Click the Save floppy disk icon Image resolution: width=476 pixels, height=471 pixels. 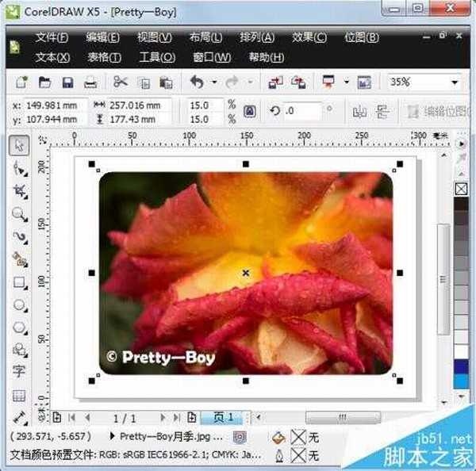(x=67, y=82)
